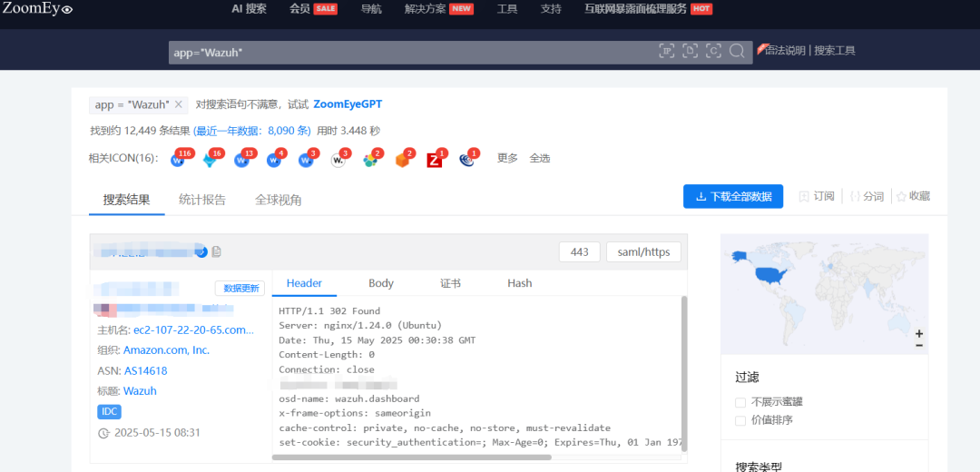The image size is (980, 472).
Task: Click the copy icon beside the blurred IP
Action: coord(216,252)
